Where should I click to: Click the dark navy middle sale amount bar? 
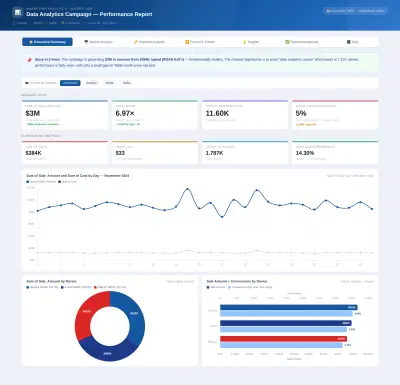coord(286,323)
